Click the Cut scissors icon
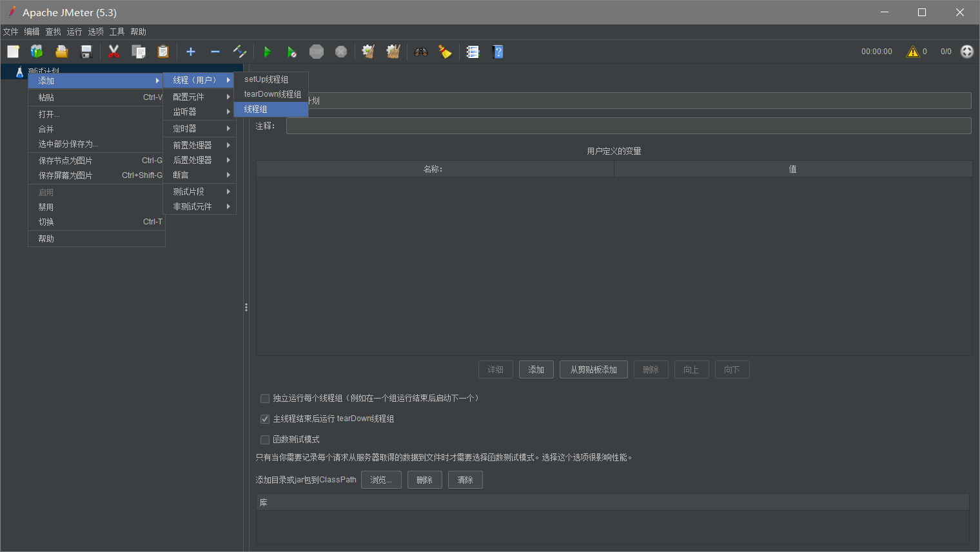 click(114, 52)
